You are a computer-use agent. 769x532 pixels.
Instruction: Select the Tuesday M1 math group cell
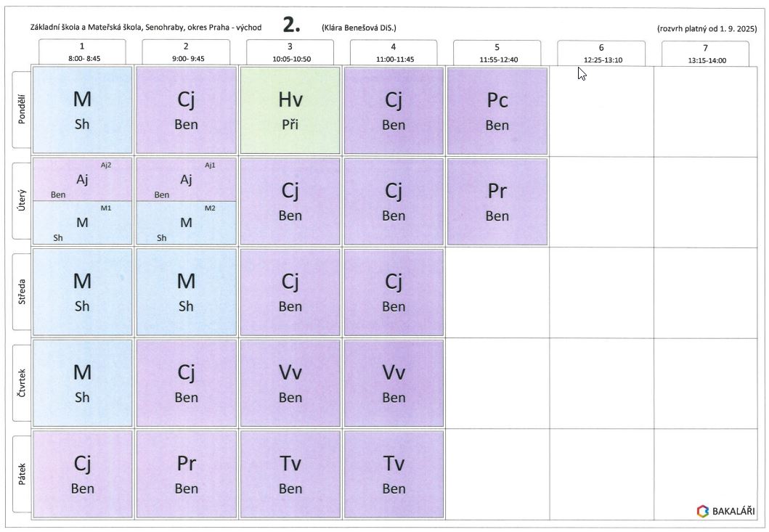tap(82, 223)
